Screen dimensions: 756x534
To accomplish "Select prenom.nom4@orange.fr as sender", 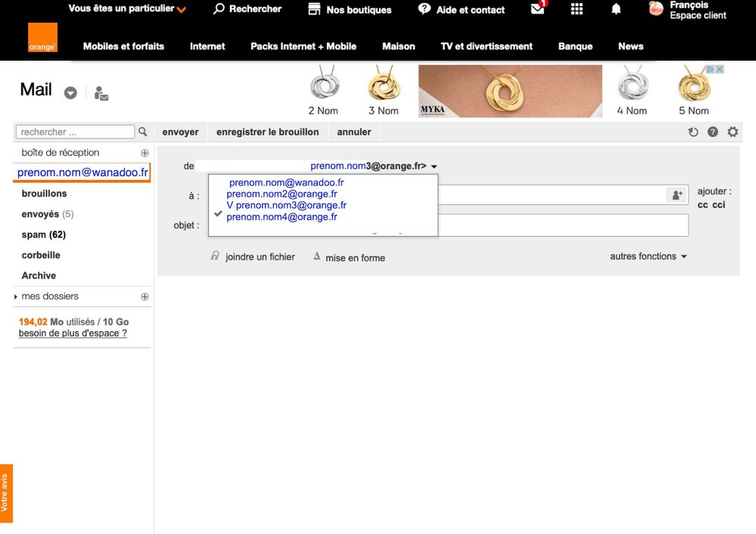I will tap(282, 217).
